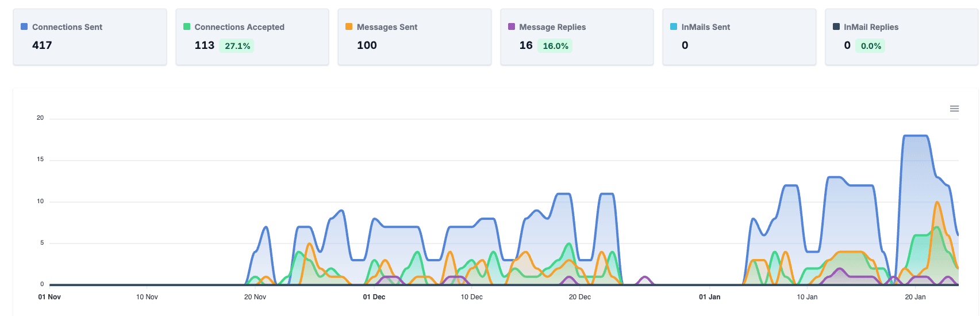This screenshot has width=980, height=316.
Task: Click the blue Connections Sent swatch
Action: click(x=24, y=26)
